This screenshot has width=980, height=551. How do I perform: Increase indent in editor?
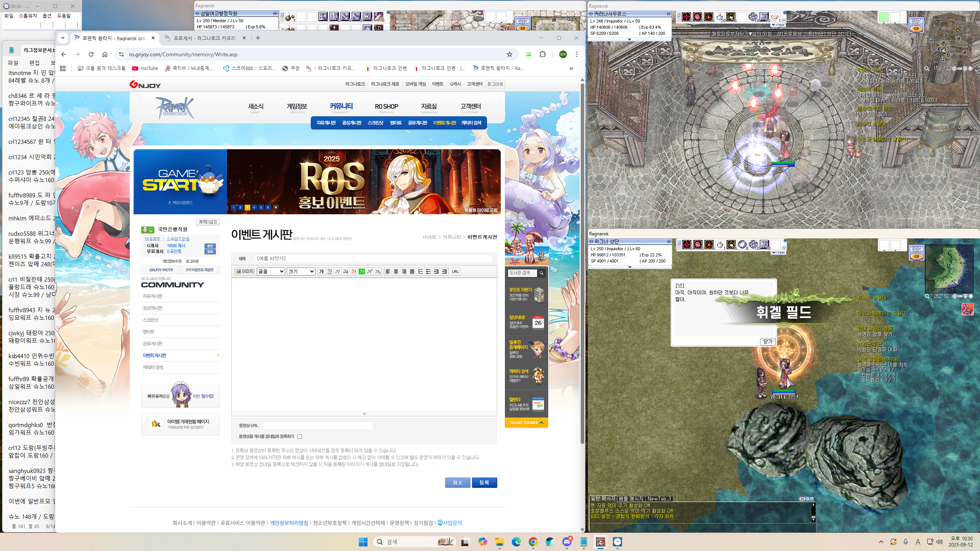(x=444, y=271)
